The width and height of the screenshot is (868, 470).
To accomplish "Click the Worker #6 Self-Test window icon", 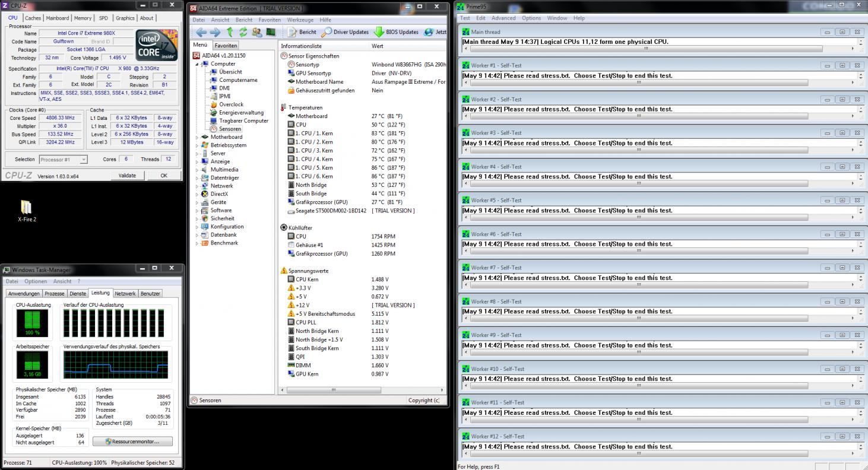I will point(466,234).
